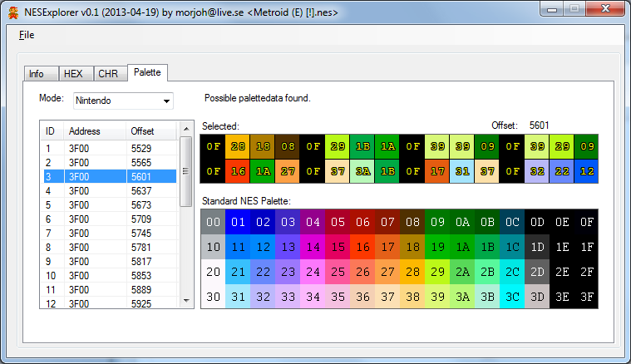Screen dimensions: 631x364
Task: Pick color 2A in Standard NES Palette
Action: coord(462,272)
